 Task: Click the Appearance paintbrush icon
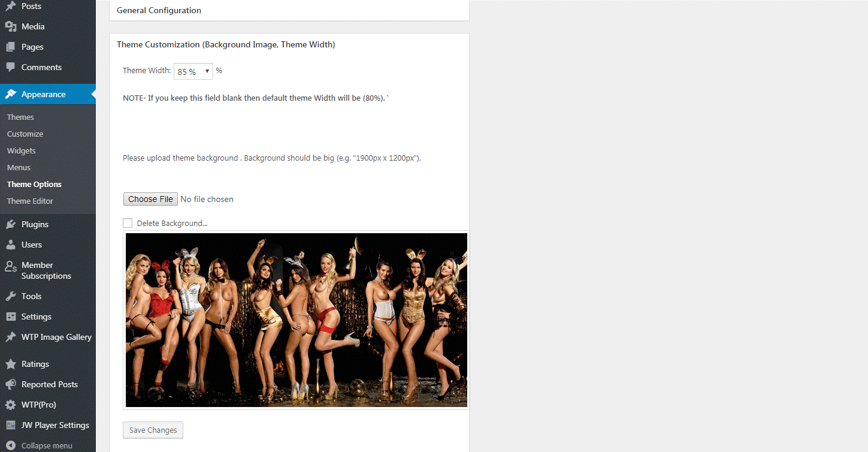(x=10, y=94)
